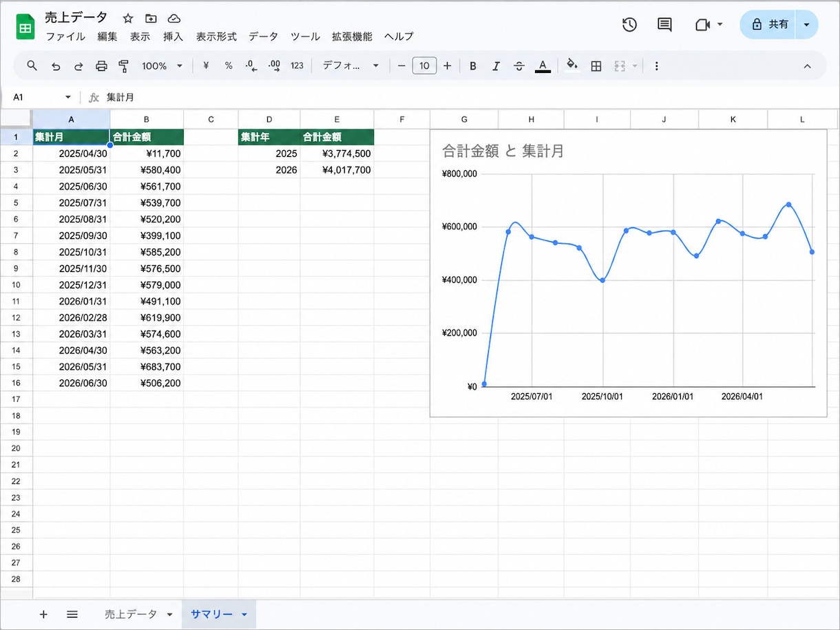Print the spreadsheet
Screen dimensions: 840x630
click(101, 66)
